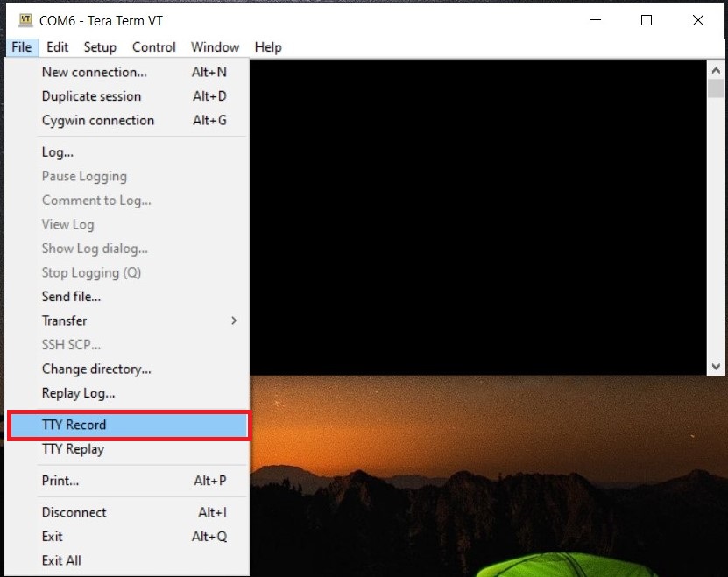The width and height of the screenshot is (728, 577).
Task: Disconnect the current session
Action: [74, 512]
